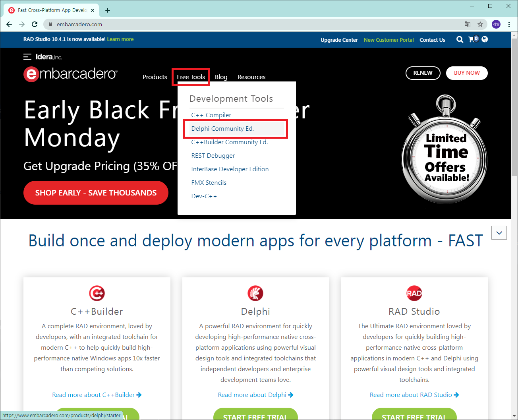This screenshot has height=420, width=518.
Task: Open the Upgrade Center link
Action: (x=339, y=40)
